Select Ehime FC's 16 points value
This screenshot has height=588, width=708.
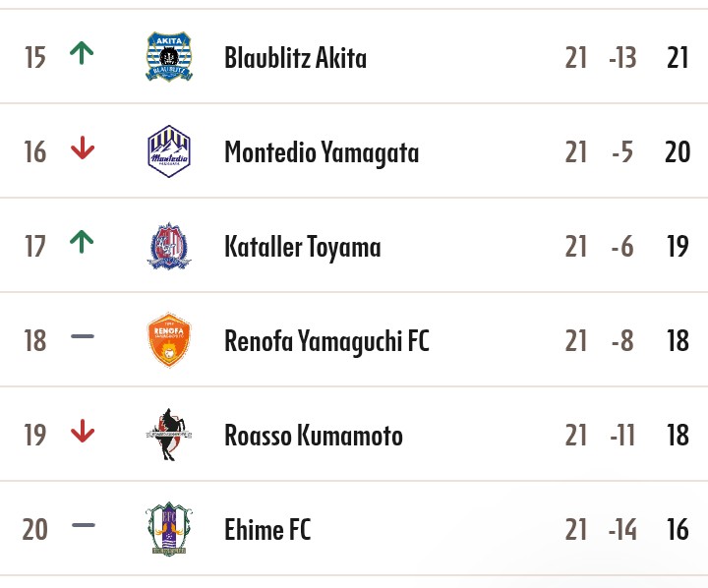tap(678, 529)
